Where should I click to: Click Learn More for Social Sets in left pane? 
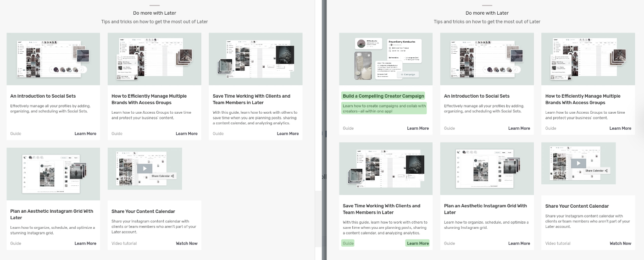[85, 134]
